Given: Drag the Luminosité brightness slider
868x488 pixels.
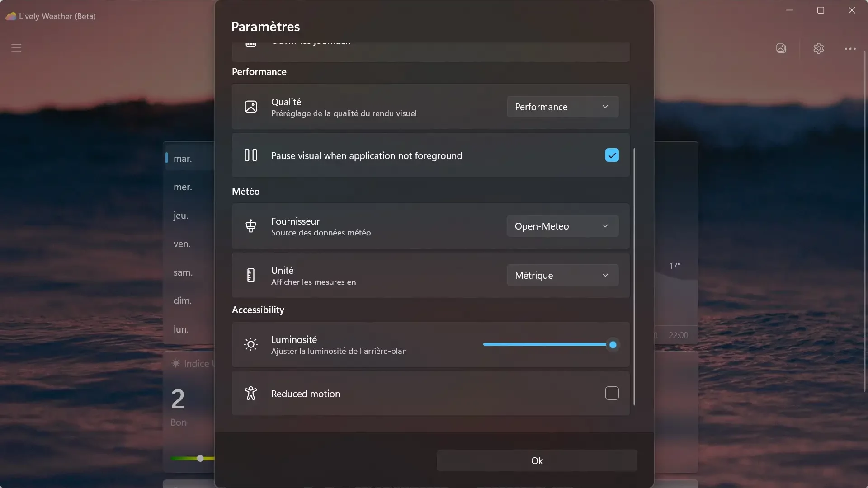Looking at the screenshot, I should 613,345.
